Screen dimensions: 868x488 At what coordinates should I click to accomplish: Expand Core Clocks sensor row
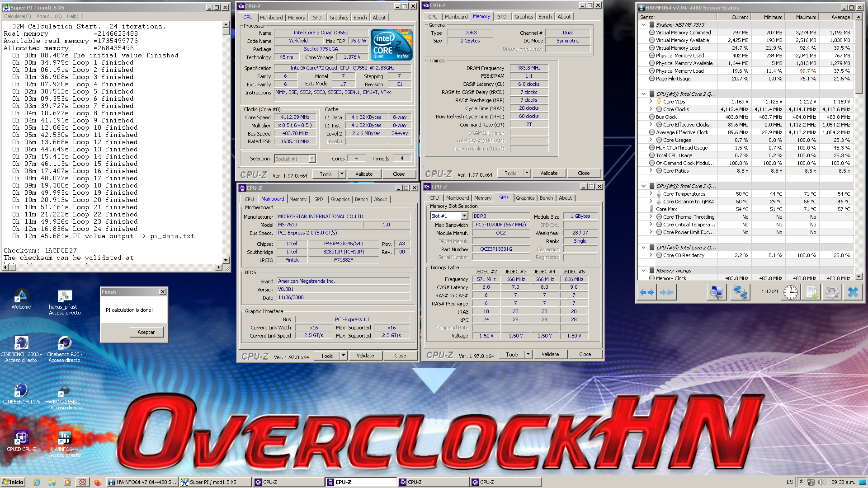[x=651, y=109]
